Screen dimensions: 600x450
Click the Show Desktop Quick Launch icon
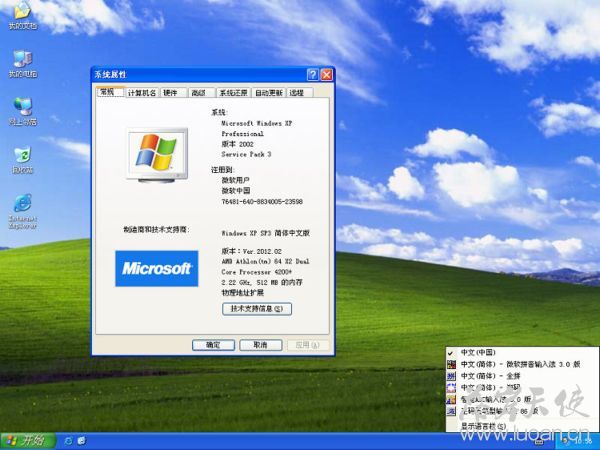(x=82, y=441)
